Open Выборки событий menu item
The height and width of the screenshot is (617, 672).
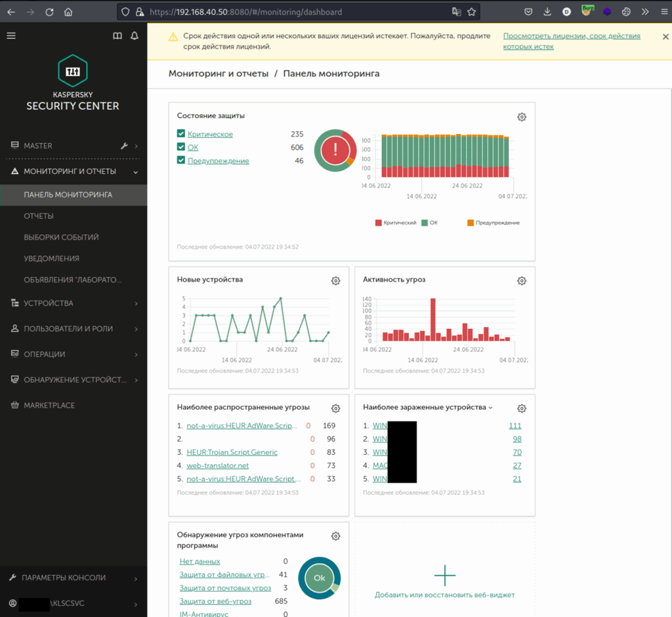[61, 237]
